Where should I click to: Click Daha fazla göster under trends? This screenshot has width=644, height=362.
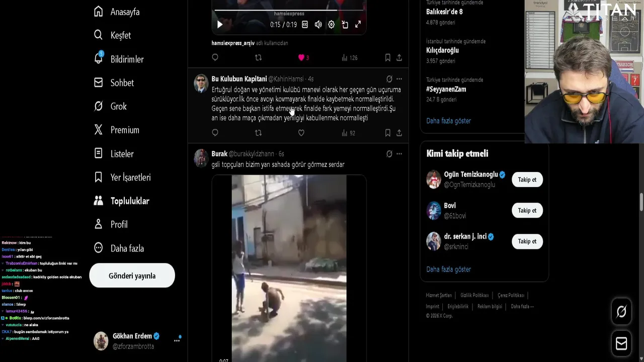448,121
